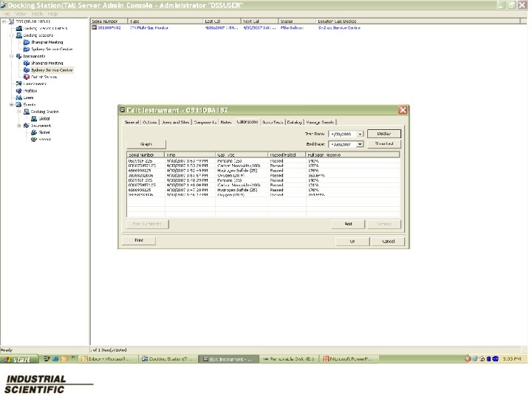
Task: Sort main list by the Next Cal header
Action: [259, 21]
